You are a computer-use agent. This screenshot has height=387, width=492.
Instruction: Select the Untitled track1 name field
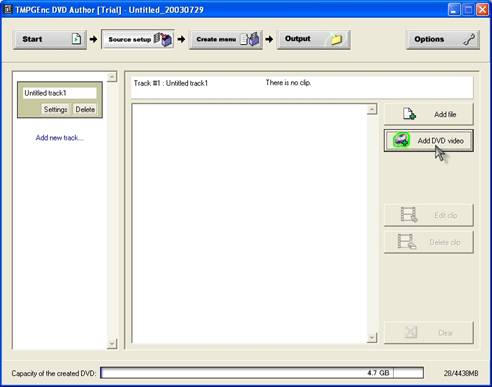point(60,93)
